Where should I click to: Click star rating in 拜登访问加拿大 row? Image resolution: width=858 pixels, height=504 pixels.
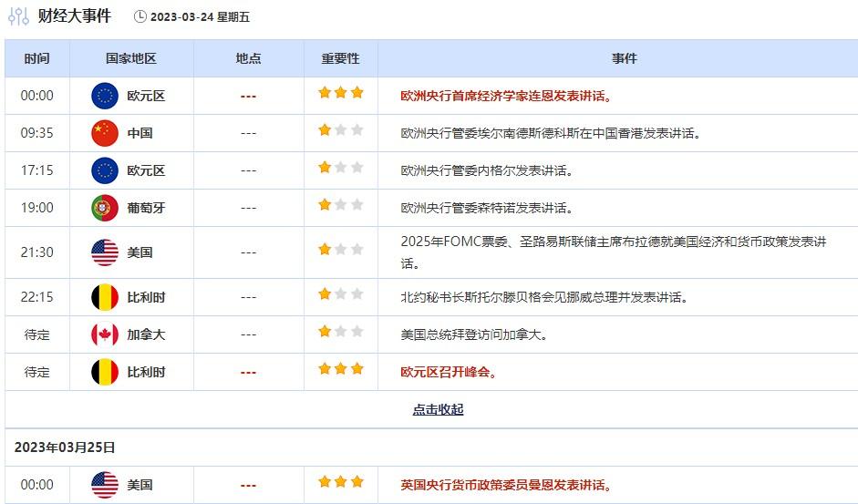341,331
